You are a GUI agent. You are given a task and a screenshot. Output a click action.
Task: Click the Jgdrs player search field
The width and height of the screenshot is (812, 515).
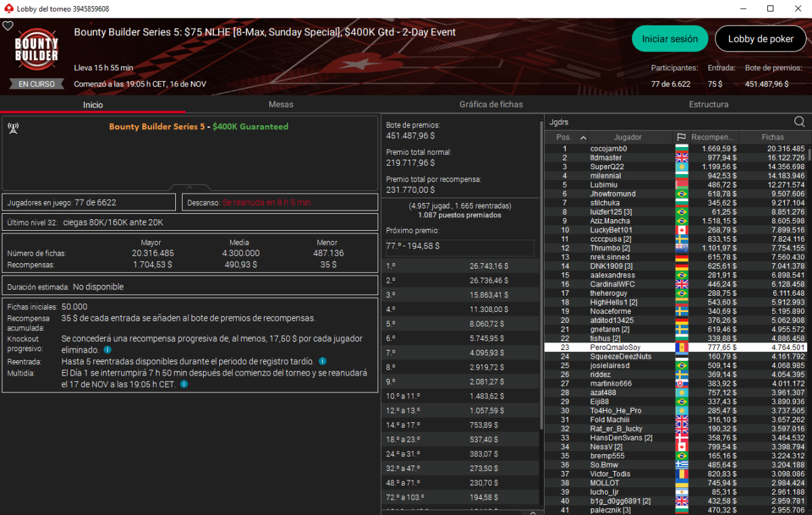667,122
